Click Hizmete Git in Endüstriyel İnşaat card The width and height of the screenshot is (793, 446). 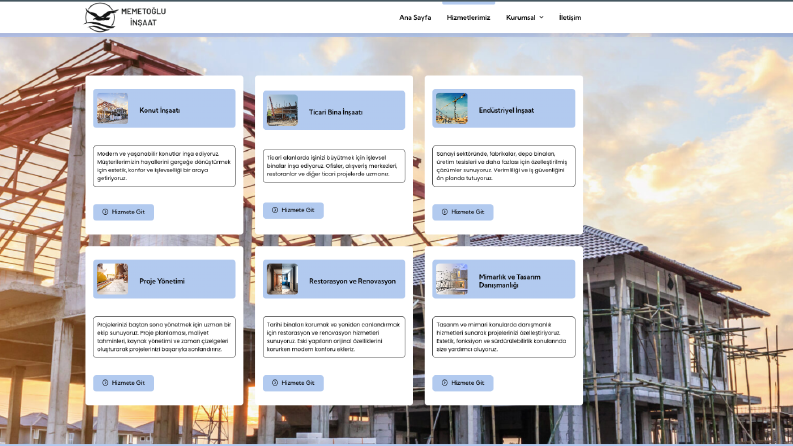pyautogui.click(x=463, y=212)
